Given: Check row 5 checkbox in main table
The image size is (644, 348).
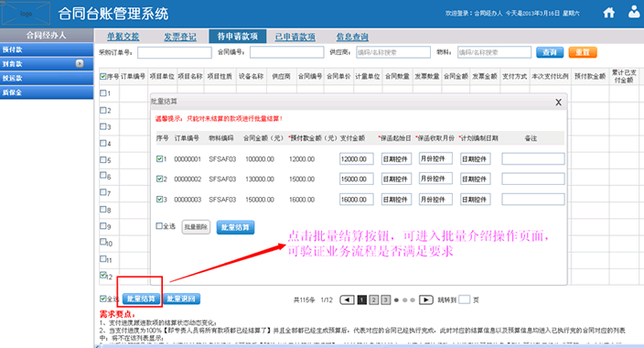Looking at the screenshot, I should tap(103, 159).
